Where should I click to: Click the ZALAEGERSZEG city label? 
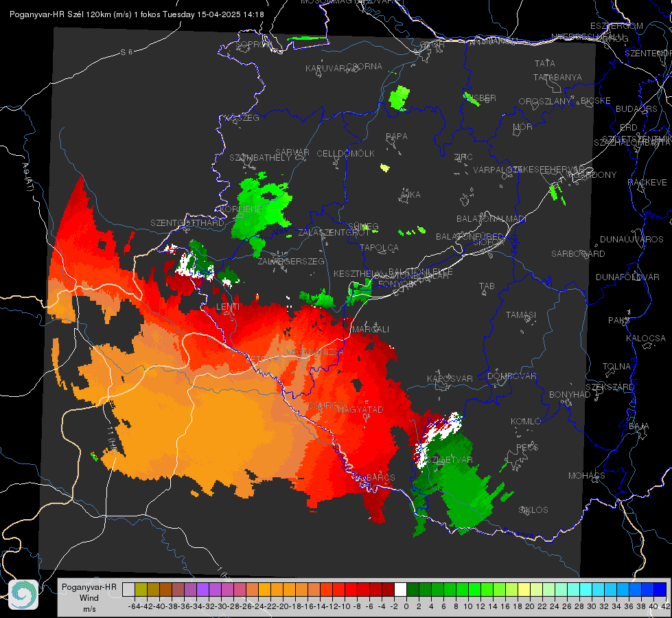click(x=291, y=261)
